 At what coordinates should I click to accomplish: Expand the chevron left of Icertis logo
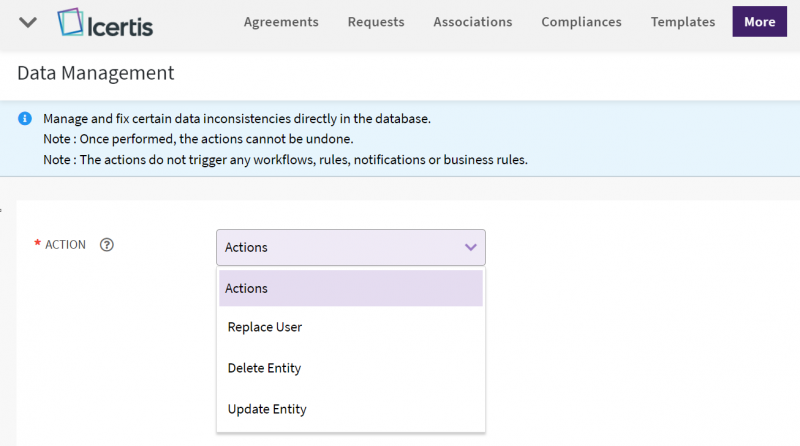point(28,22)
